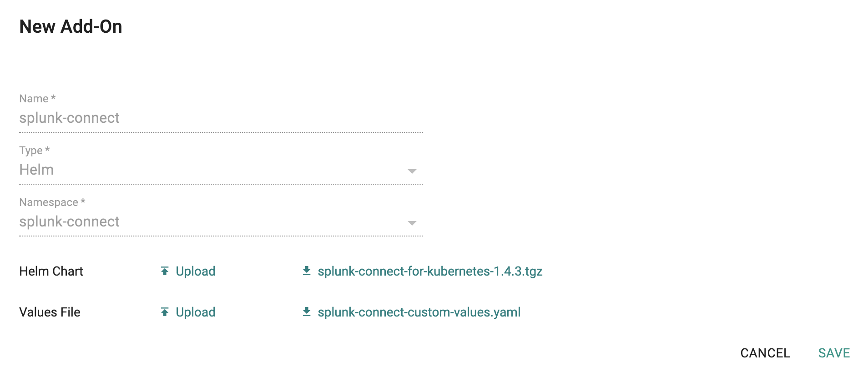Screen dimensions: 868x372
Task: Click the Upload link for Helm Chart
Action: pyautogui.click(x=196, y=271)
